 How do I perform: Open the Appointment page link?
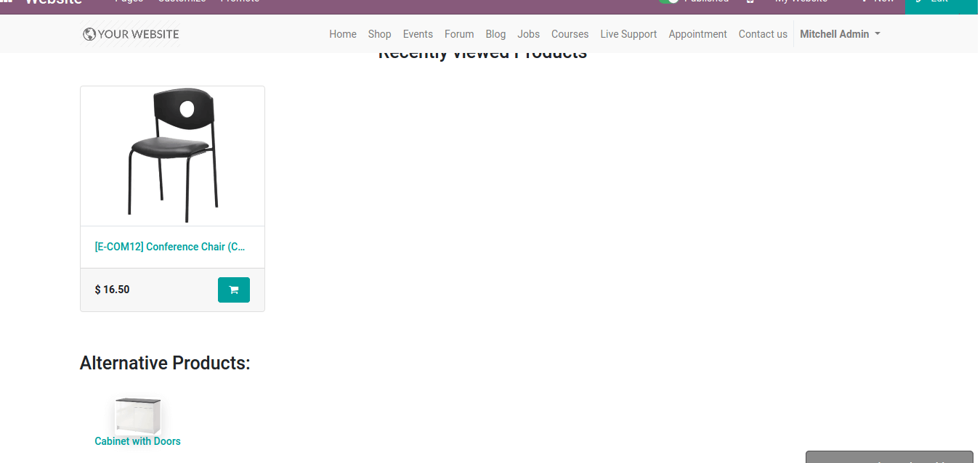pyautogui.click(x=697, y=34)
